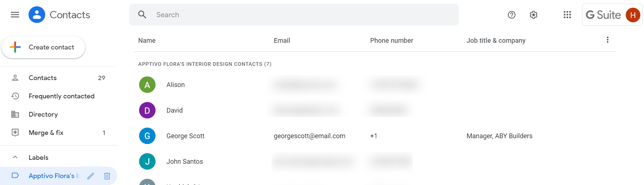Open the help support icon
Image resolution: width=644 pixels, height=185 pixels.
tap(511, 15)
